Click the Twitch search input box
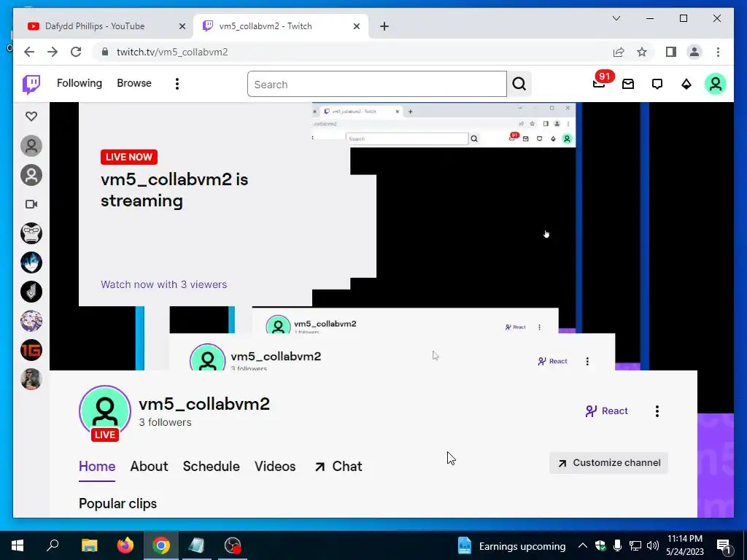 point(377,85)
